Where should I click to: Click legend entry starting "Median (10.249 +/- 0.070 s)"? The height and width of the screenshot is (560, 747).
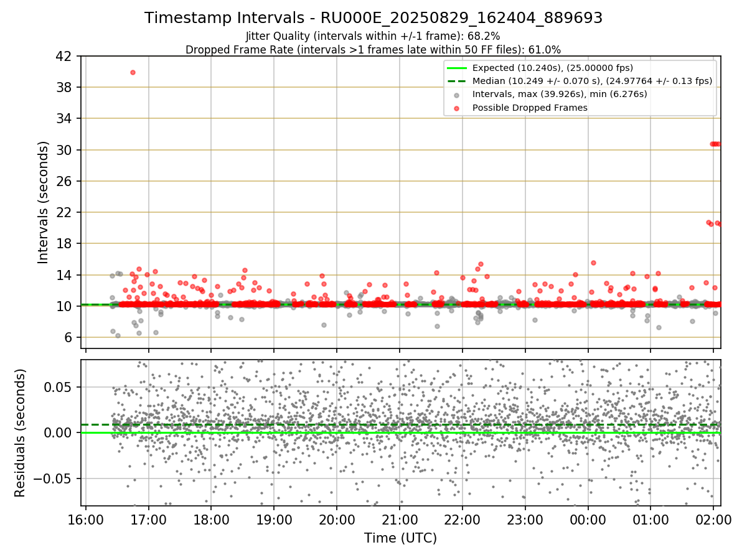(x=593, y=81)
